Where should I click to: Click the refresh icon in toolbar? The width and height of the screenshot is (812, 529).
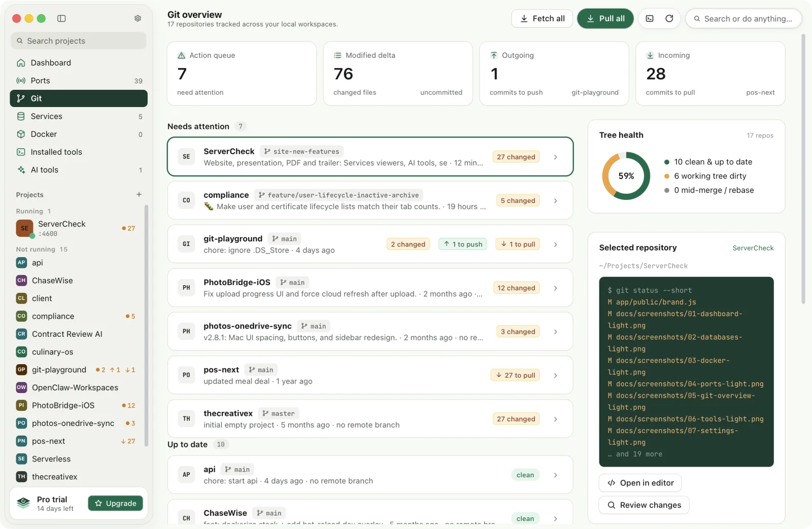[669, 19]
